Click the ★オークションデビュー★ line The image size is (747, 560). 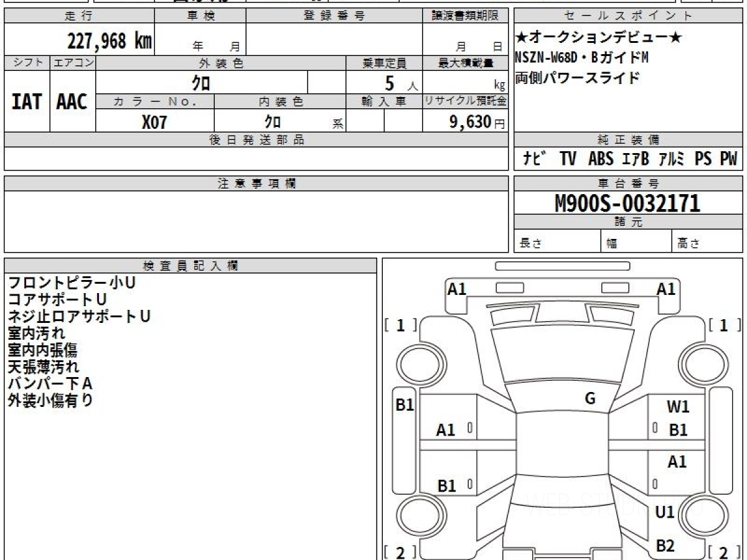pyautogui.click(x=598, y=38)
